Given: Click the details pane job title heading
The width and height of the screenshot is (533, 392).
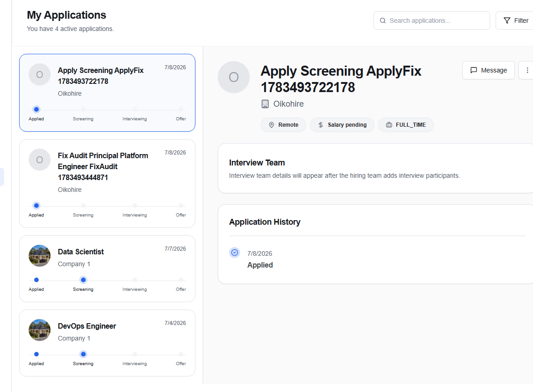Looking at the screenshot, I should click(x=341, y=79).
